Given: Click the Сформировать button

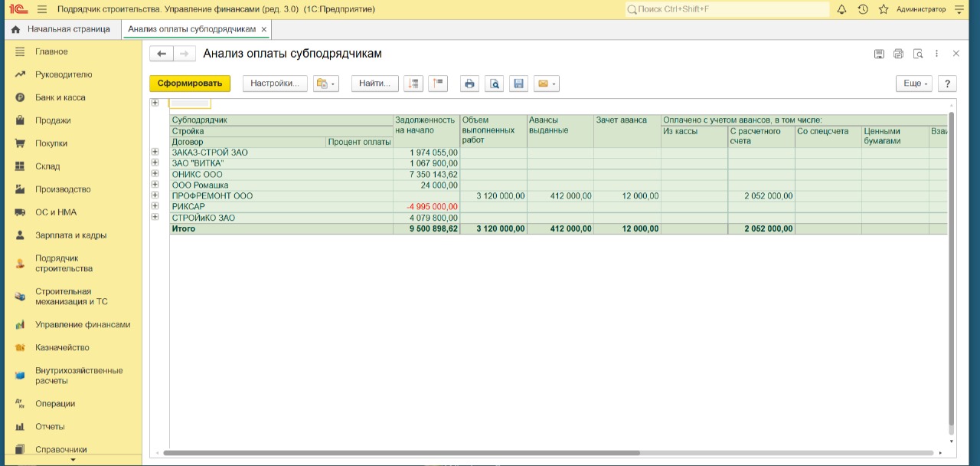Looking at the screenshot, I should click(x=189, y=84).
